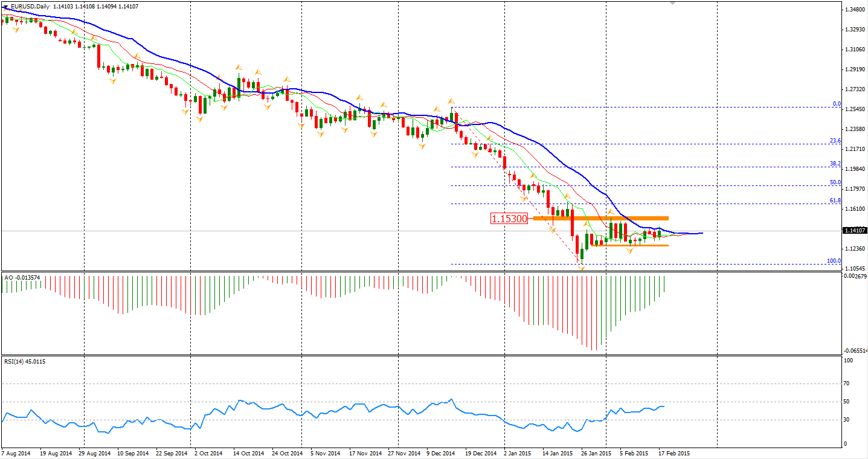Click the 10 Sep 2014 date label
Viewport: 868px width, 459px height.
click(133, 452)
